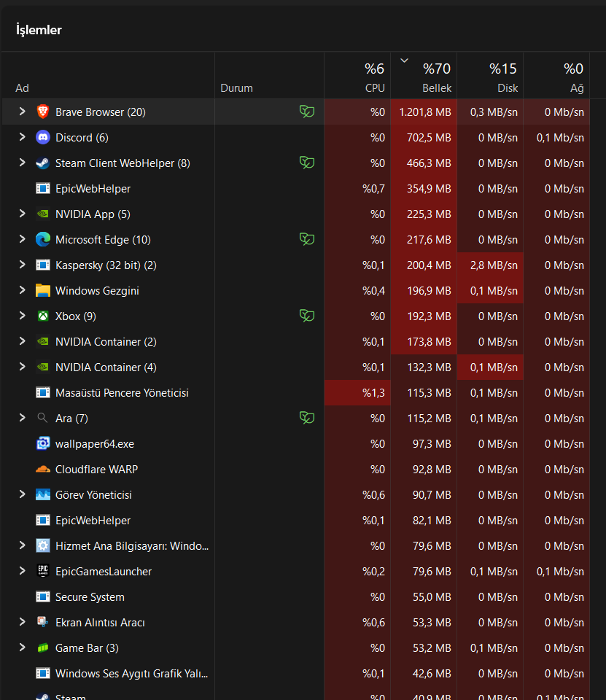The height and width of the screenshot is (700, 606).
Task: Expand the Game Bar (3) group
Action: click(x=23, y=647)
